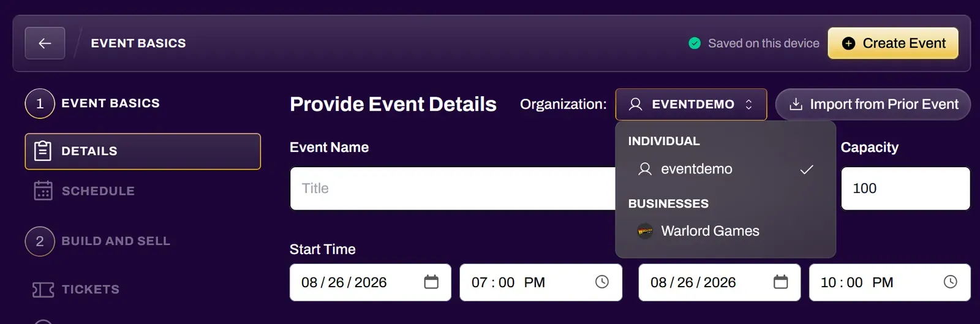Click the BUILD AND SELL step label
The height and width of the screenshot is (324, 980).
pyautogui.click(x=116, y=241)
